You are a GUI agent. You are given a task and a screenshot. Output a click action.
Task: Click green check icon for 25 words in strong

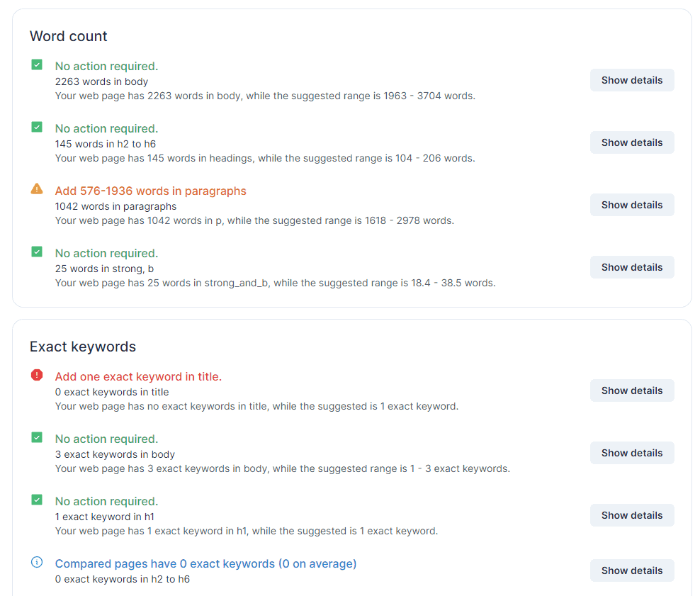[37, 252]
